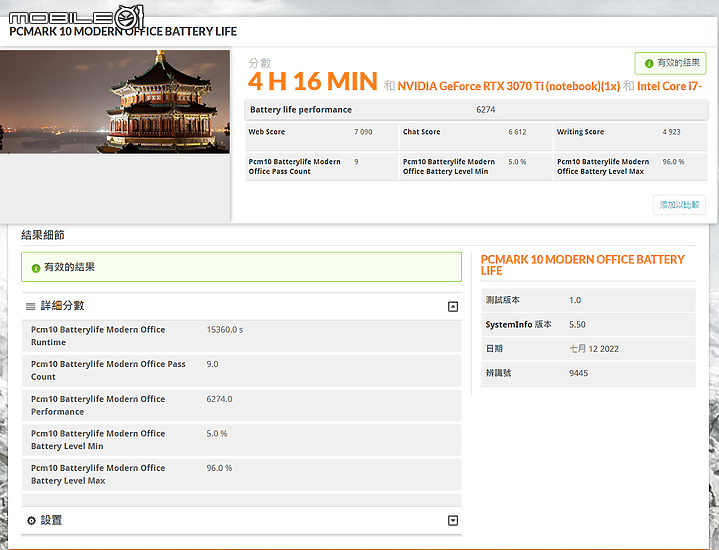
Task: Select the 4 H 16 MIN score text
Action: [313, 81]
